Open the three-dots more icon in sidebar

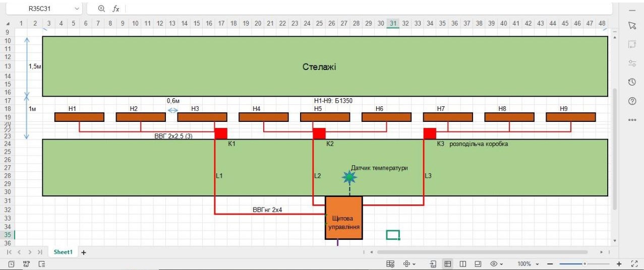tap(633, 120)
